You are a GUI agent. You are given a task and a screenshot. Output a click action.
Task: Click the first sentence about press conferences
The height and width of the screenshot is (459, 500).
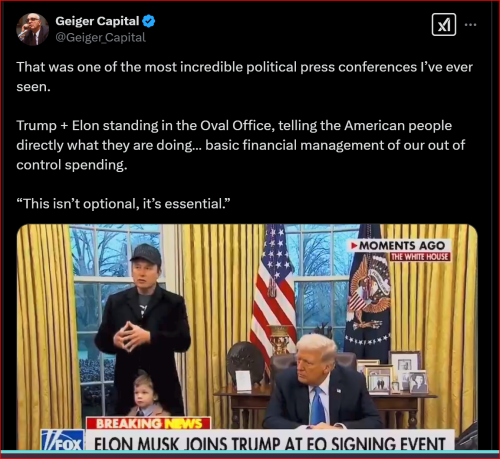[244, 77]
